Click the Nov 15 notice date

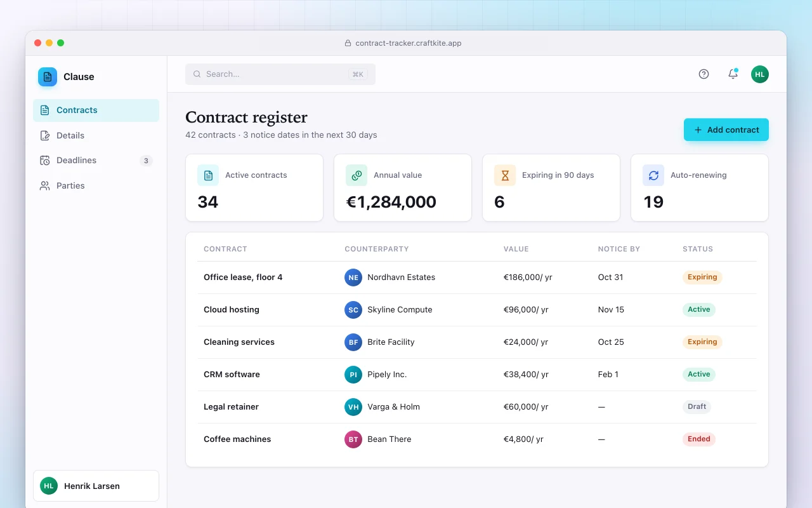pos(611,310)
